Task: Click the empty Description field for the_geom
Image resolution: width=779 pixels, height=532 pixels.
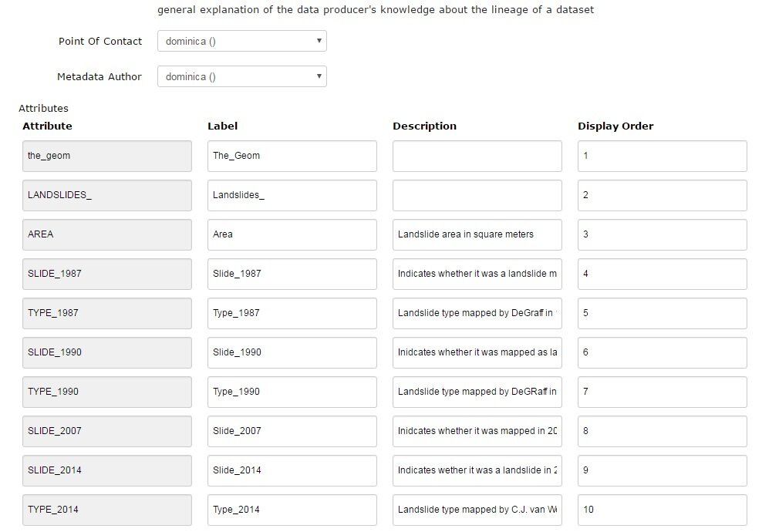Action: 477,156
